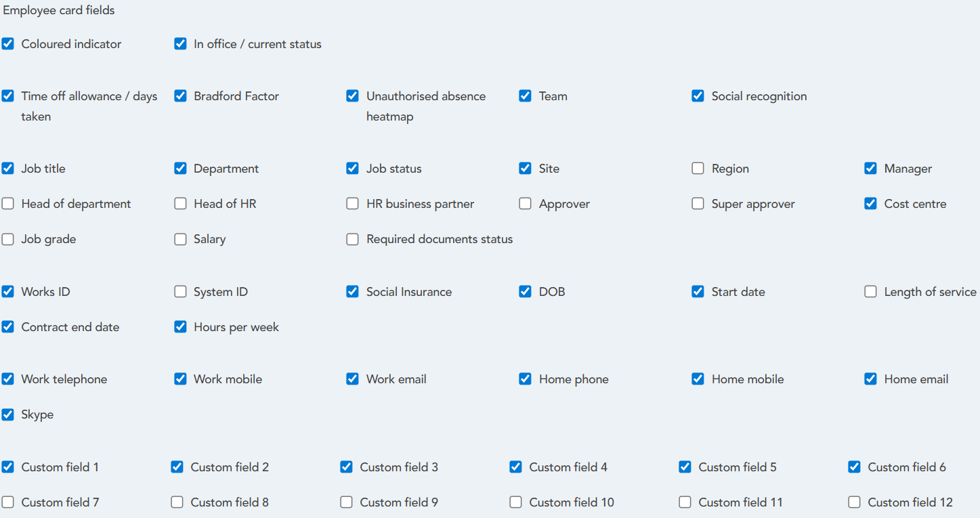This screenshot has width=980, height=518.
Task: Tick the System ID checkbox
Action: coord(180,292)
